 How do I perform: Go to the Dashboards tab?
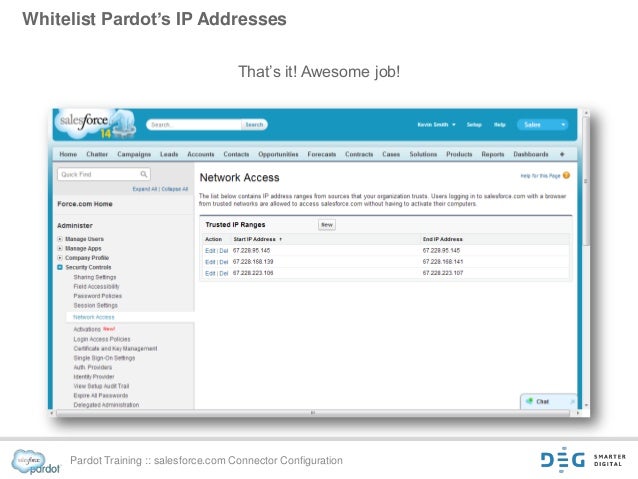(531, 154)
